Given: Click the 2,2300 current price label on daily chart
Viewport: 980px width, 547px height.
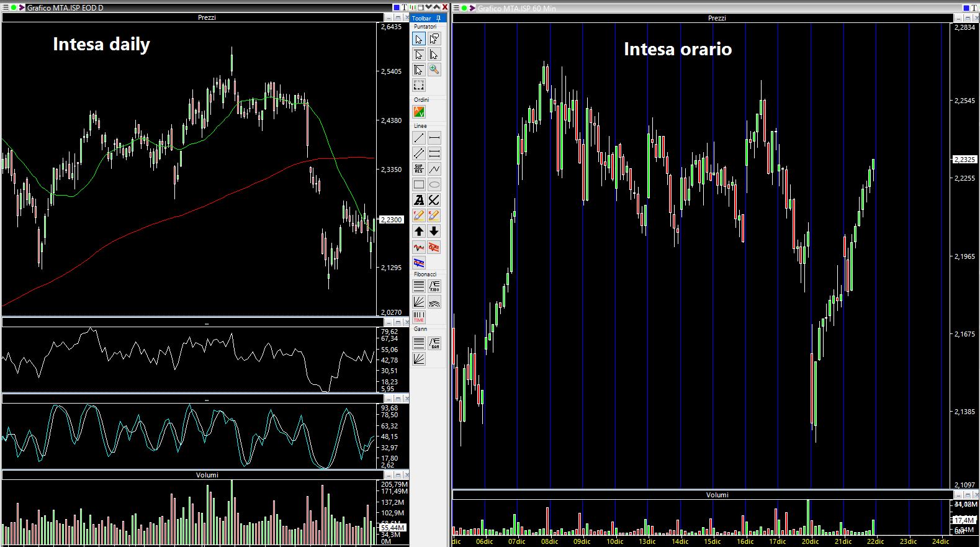Looking at the screenshot, I should [391, 220].
